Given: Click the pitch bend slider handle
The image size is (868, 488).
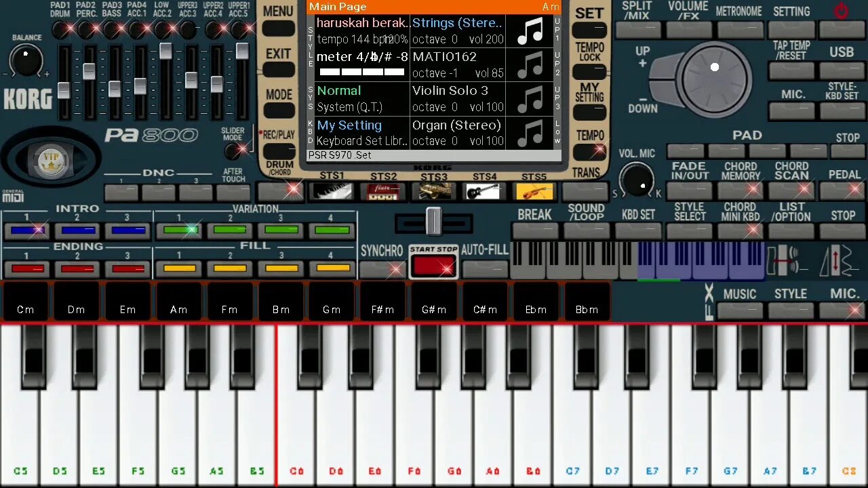Looking at the screenshot, I should point(433,221).
